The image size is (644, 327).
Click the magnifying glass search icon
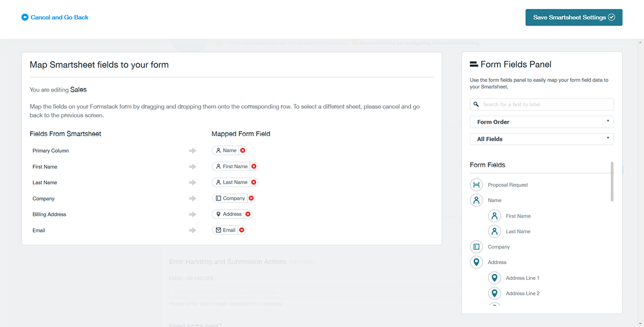pyautogui.click(x=477, y=105)
